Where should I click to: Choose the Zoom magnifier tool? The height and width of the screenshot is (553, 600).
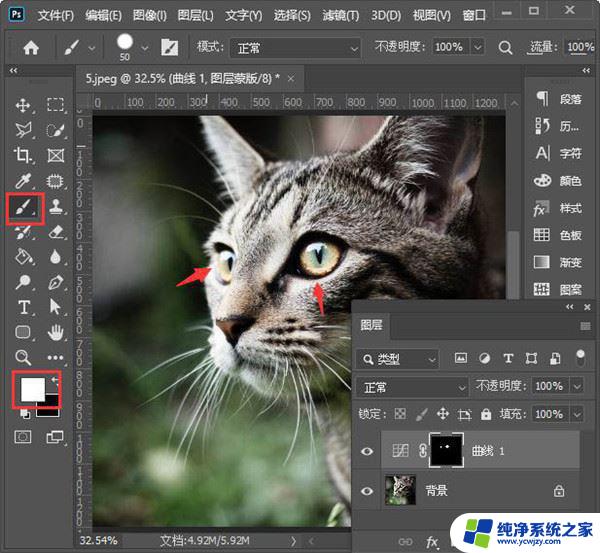coord(23,357)
